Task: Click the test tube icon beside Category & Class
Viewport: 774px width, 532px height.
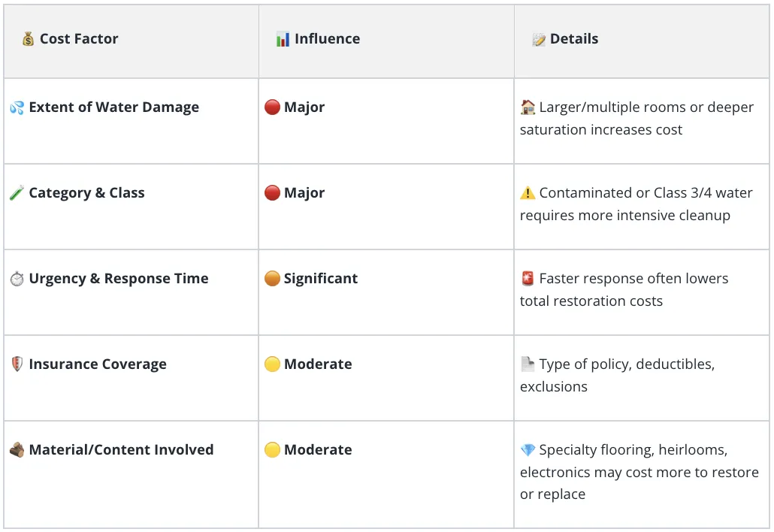Action: [17, 193]
